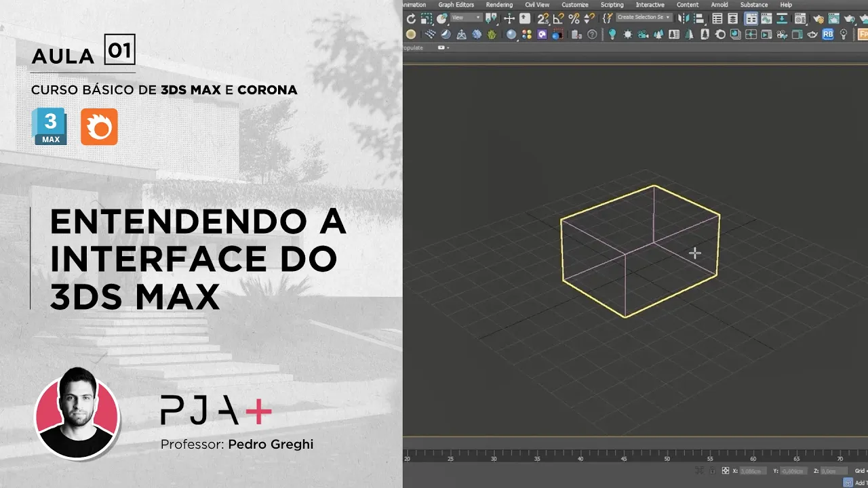Open the Graph Editors menu
This screenshot has height=488, width=868.
(x=456, y=5)
